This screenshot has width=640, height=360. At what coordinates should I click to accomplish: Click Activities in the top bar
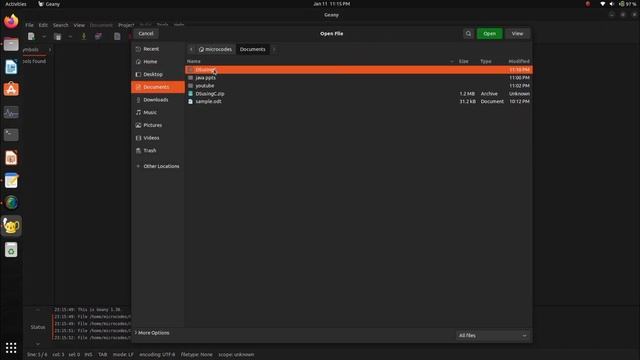tap(16, 4)
